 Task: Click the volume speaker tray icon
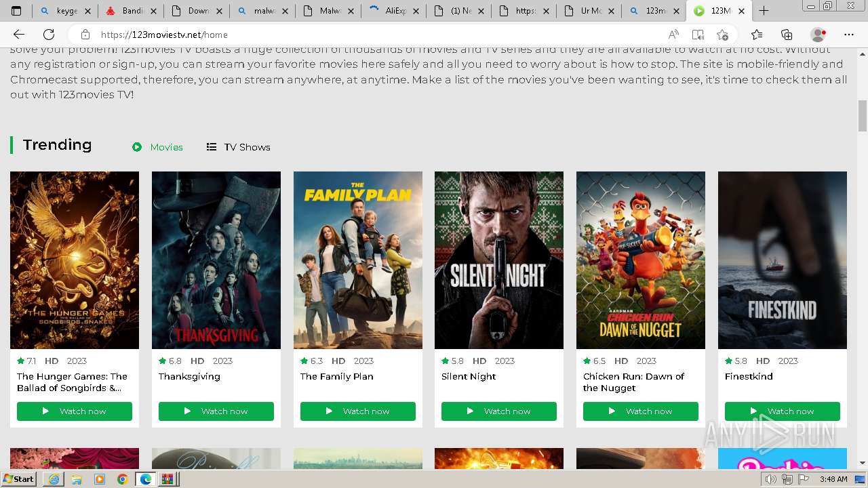point(771,479)
